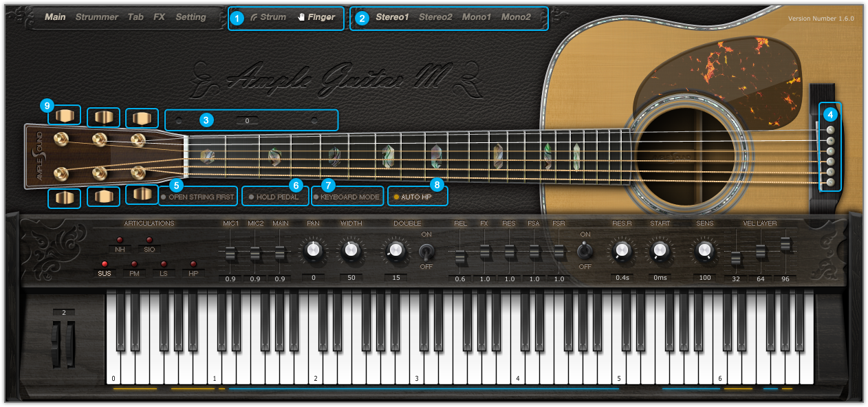Image resolution: width=868 pixels, height=407 pixels.
Task: Click the RES:R knob
Action: point(622,250)
